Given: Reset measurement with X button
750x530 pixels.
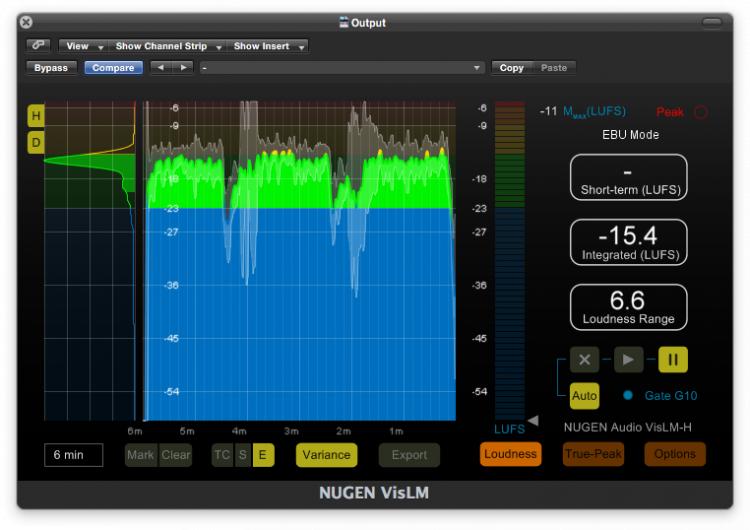Looking at the screenshot, I should tap(585, 360).
